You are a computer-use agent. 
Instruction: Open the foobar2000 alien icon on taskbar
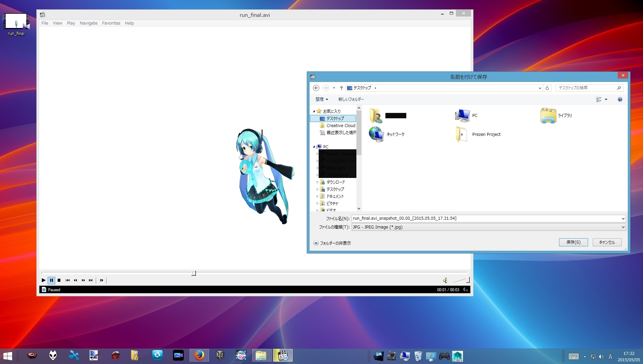tap(53, 356)
